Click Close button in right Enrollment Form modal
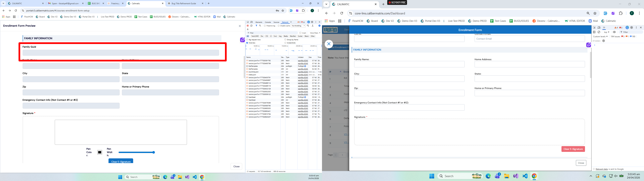 581,163
